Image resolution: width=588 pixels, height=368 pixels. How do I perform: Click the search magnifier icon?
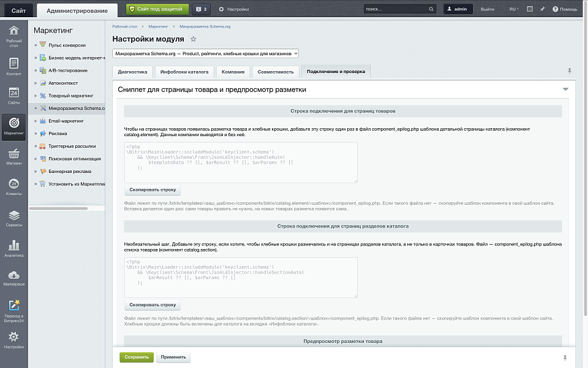click(431, 9)
